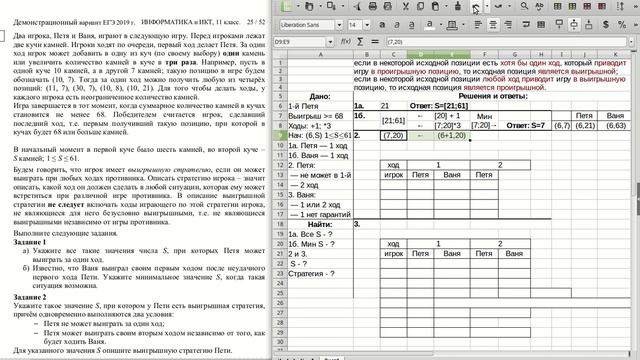Click the formula input line
The height and width of the screenshot is (360, 640).
tap(506, 42)
